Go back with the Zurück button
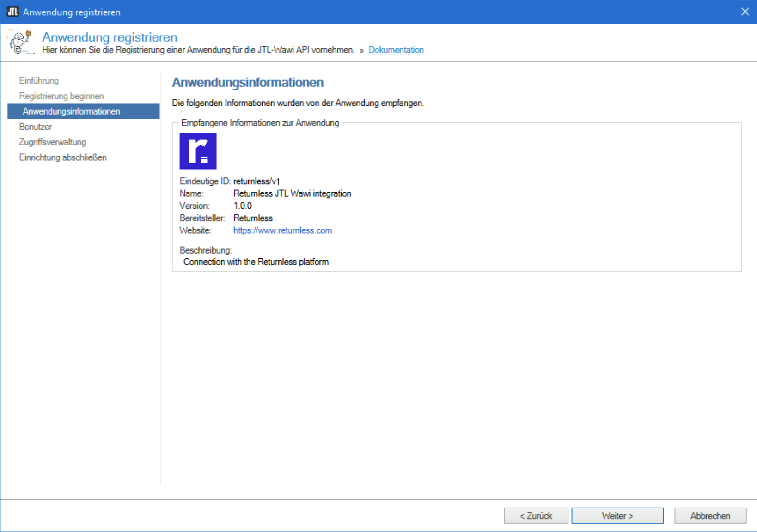This screenshot has height=532, width=757. 536,516
